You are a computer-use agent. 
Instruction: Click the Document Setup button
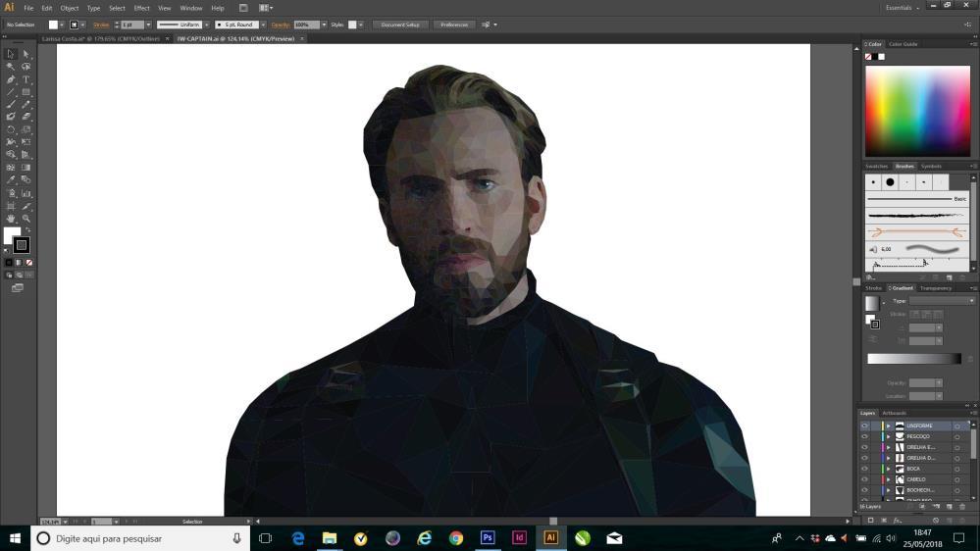pos(400,25)
